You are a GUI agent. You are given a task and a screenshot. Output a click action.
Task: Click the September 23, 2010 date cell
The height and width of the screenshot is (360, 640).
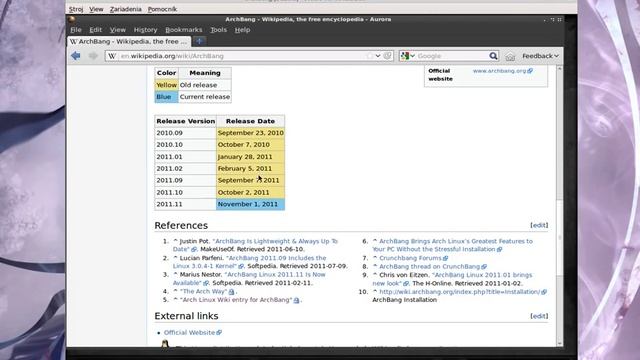click(250, 133)
